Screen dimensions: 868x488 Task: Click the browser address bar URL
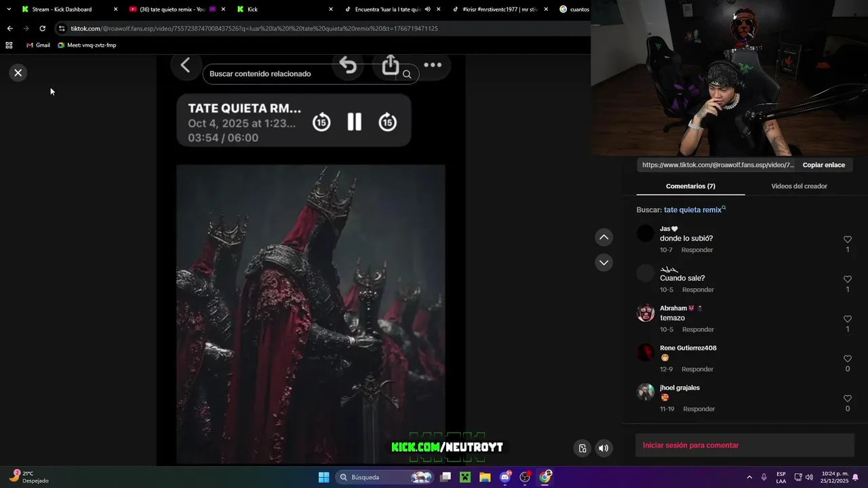click(x=254, y=28)
